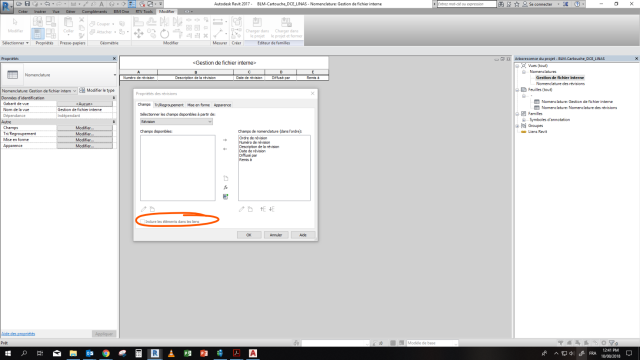The height and width of the screenshot is (360, 640).
Task: Expand the Groupes tree node
Action: point(517,126)
